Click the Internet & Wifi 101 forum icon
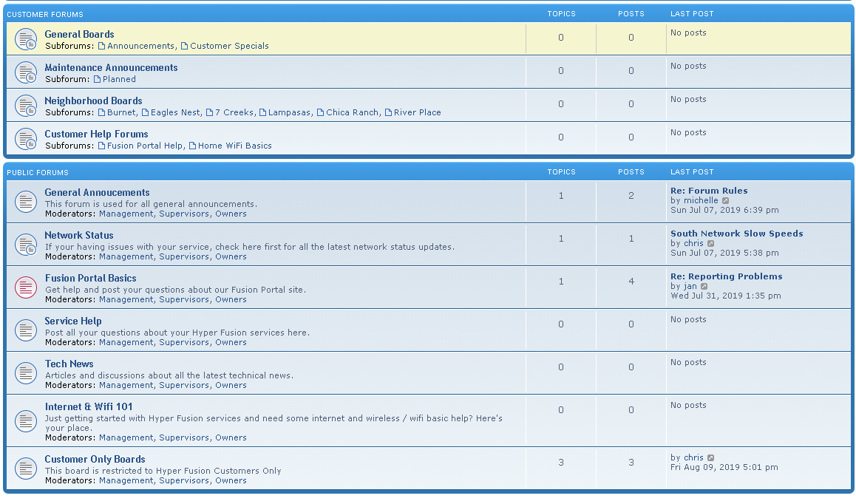Image resolution: width=856 pixels, height=504 pixels. [26, 421]
